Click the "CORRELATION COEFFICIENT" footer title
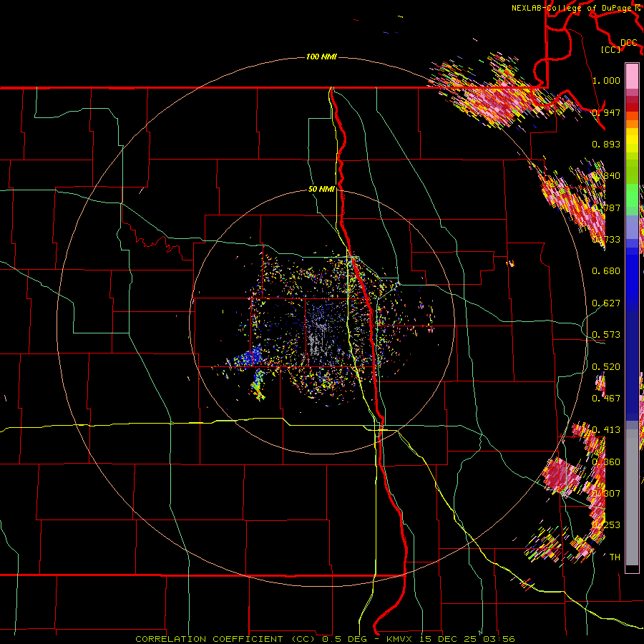644x644 pixels. [209, 639]
